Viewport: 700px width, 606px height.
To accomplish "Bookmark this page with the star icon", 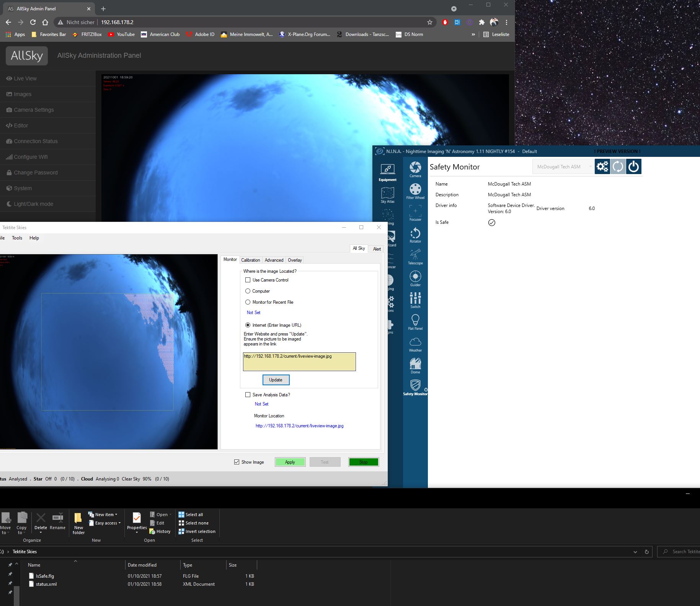I will point(430,22).
